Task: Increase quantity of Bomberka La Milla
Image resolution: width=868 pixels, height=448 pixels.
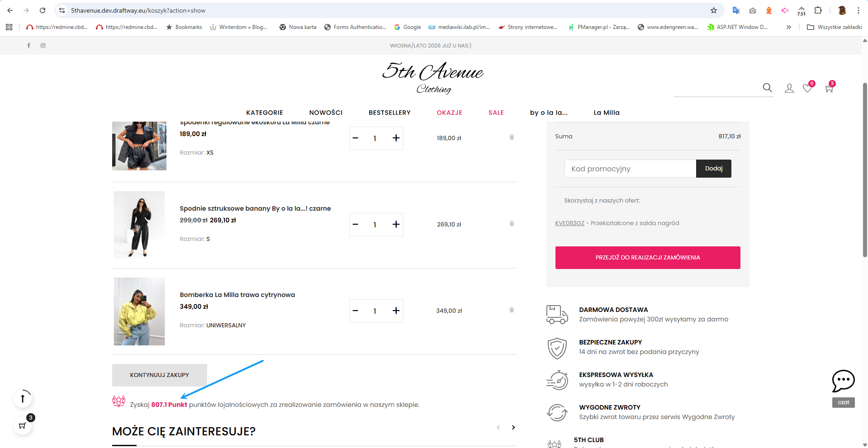Action: [x=396, y=311]
